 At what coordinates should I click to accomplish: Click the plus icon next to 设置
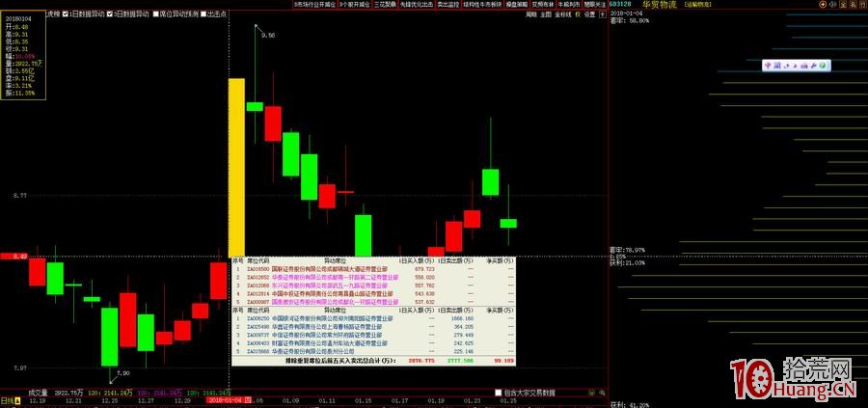(602, 14)
